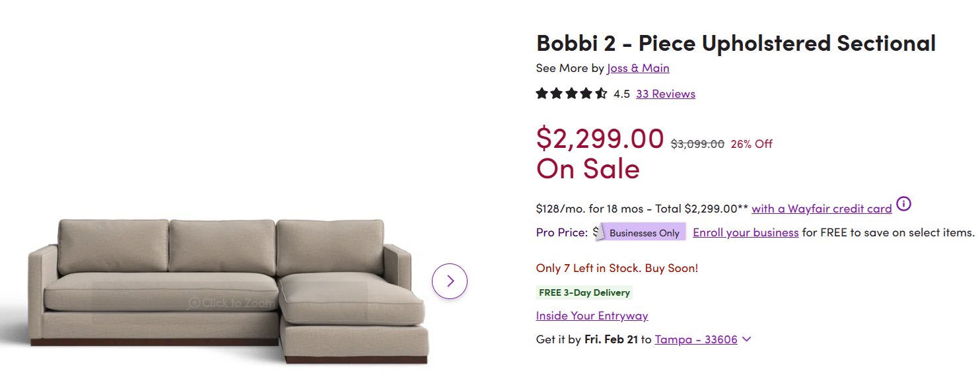The image size is (980, 375).
Task: Click the crossed-out $3,099.00 original price
Action: pyautogui.click(x=697, y=144)
